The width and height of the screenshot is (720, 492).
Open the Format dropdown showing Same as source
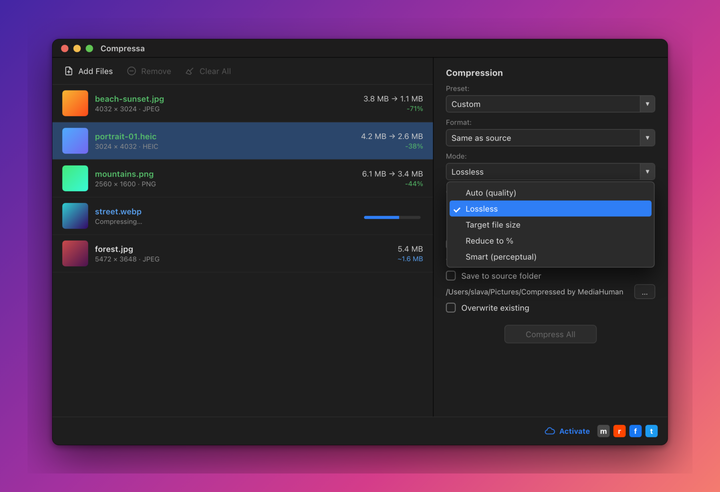click(550, 138)
